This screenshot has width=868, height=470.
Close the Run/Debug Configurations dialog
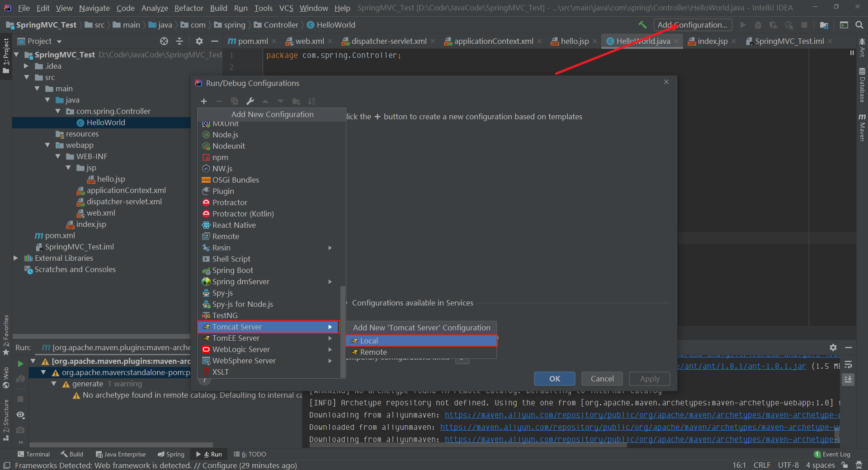pos(666,82)
